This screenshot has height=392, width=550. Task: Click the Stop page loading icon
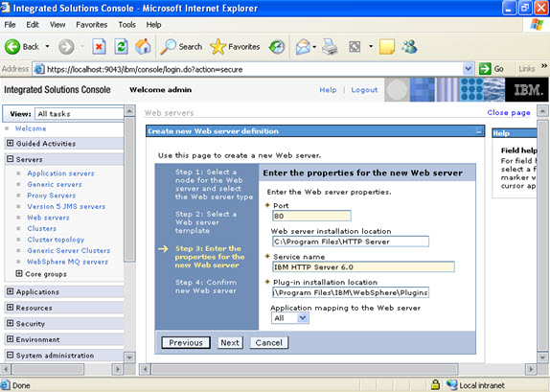(x=99, y=47)
